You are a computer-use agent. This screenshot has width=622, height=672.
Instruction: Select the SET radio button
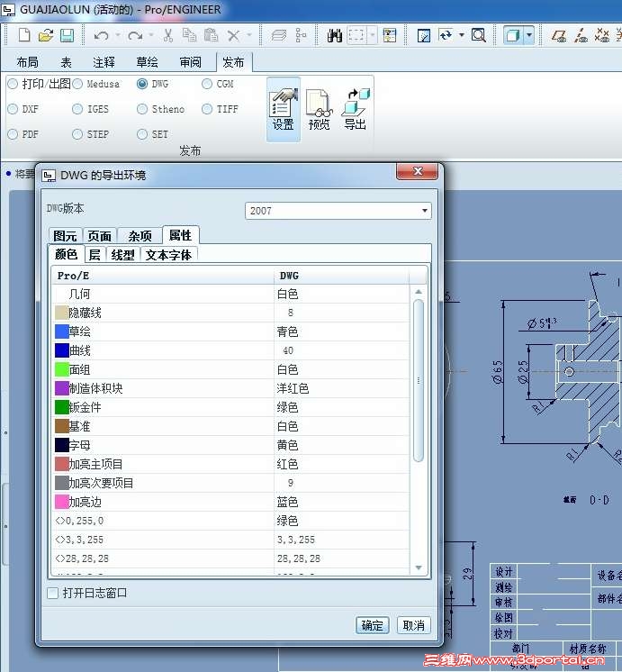pyautogui.click(x=142, y=134)
